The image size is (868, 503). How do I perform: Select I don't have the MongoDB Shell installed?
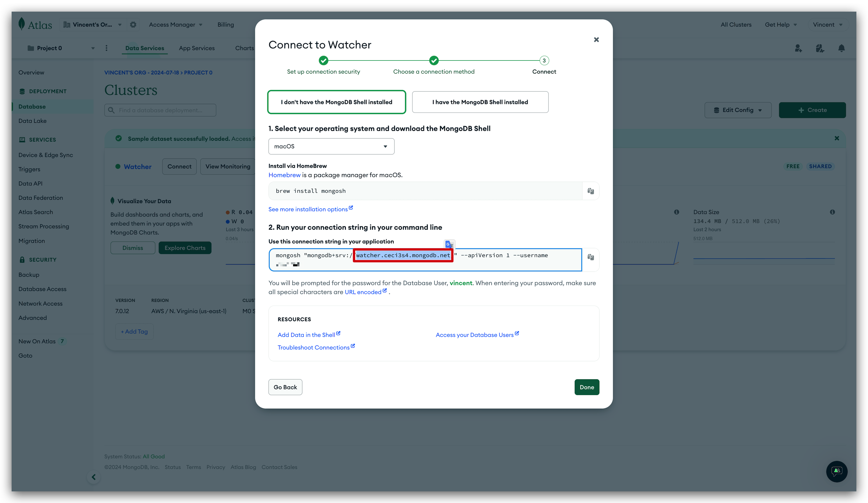(336, 102)
